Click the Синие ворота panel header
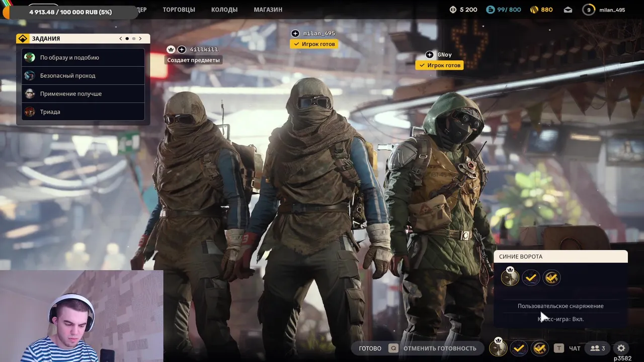Viewport: 644px width, 362px height. point(560,256)
